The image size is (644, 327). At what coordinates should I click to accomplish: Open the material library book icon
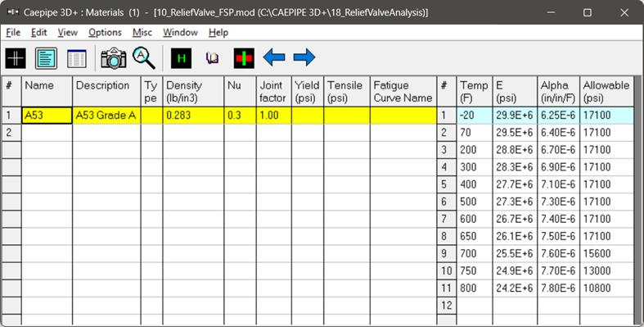point(212,58)
